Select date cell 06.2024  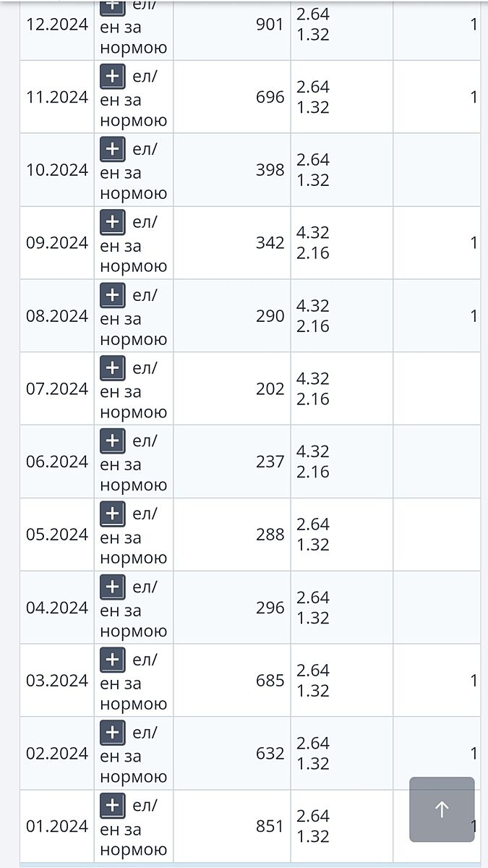pos(57,461)
